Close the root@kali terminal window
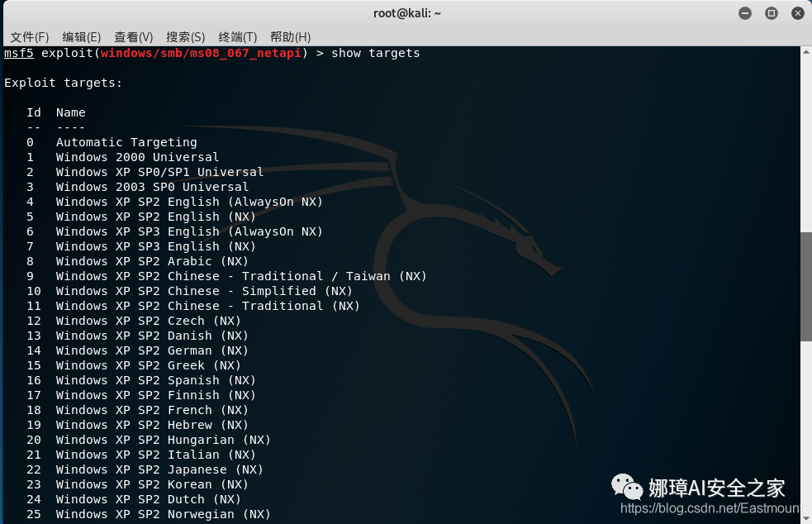 pos(798,13)
